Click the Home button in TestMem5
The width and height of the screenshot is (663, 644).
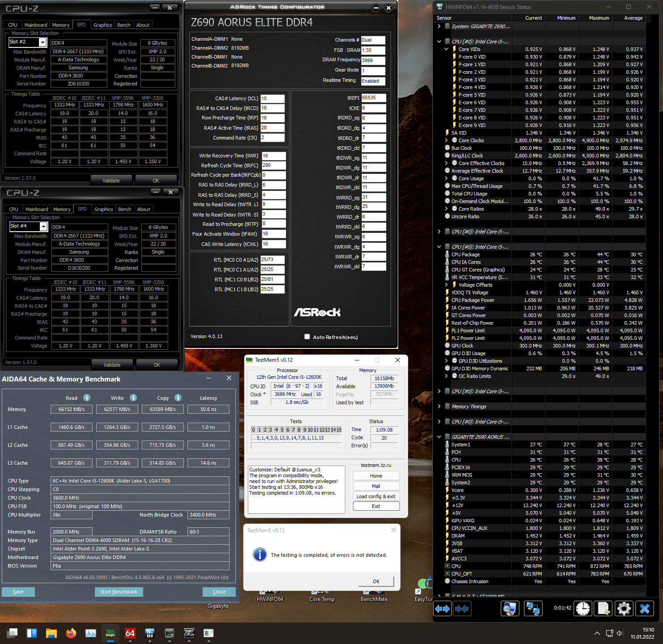[x=376, y=476]
